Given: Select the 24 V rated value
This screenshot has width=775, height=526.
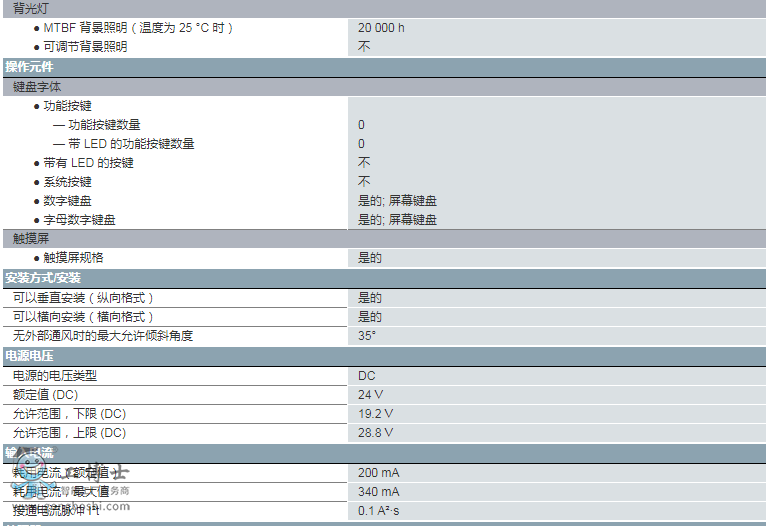Looking at the screenshot, I should coord(370,395).
